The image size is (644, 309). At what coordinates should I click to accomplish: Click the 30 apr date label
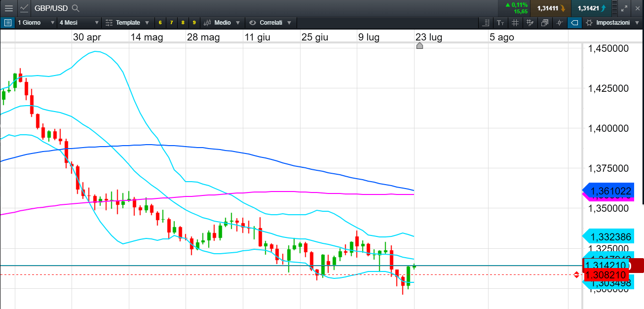(x=87, y=37)
